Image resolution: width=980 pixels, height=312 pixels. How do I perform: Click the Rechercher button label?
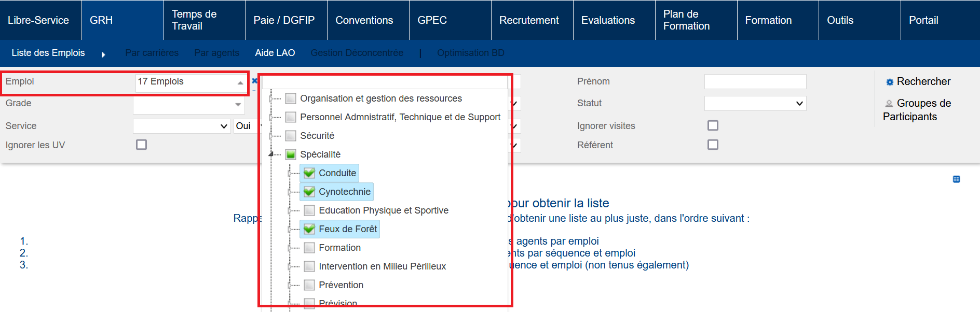point(923,81)
